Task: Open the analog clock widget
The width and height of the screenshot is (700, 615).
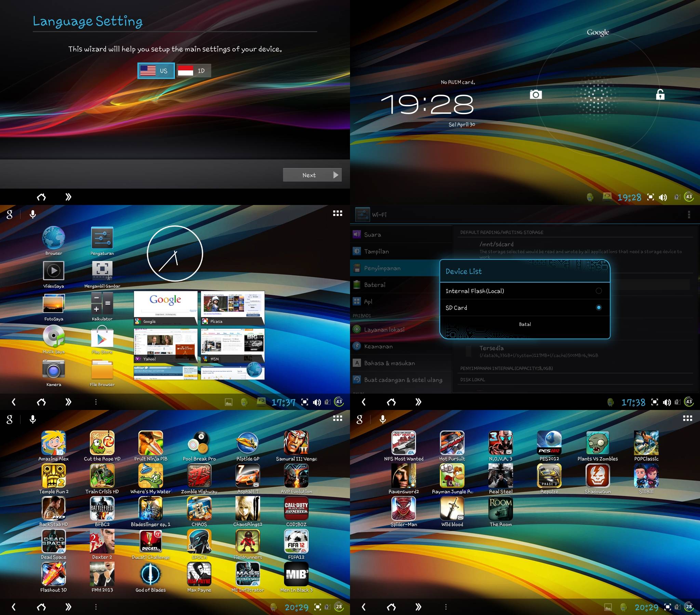Action: coord(175,254)
